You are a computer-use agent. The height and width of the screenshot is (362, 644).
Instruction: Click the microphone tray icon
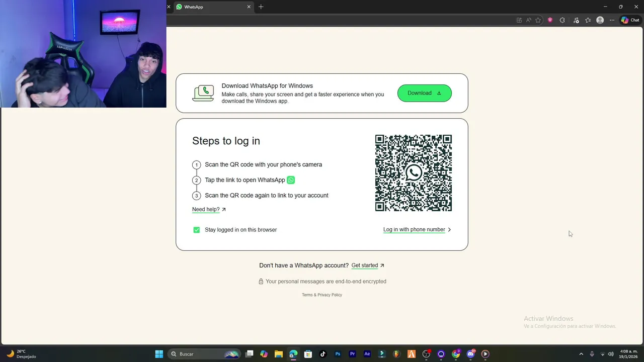[592, 354]
